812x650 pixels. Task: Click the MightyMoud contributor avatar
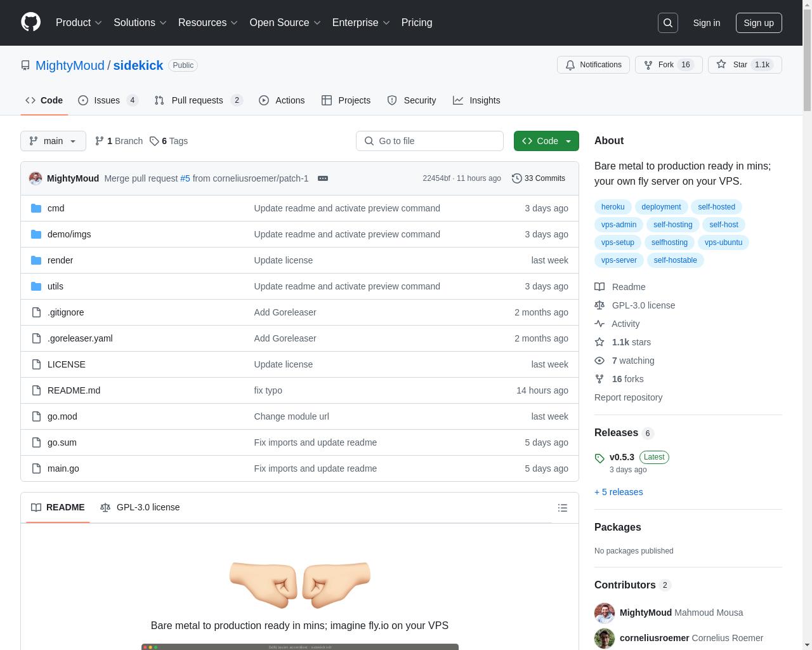click(605, 613)
